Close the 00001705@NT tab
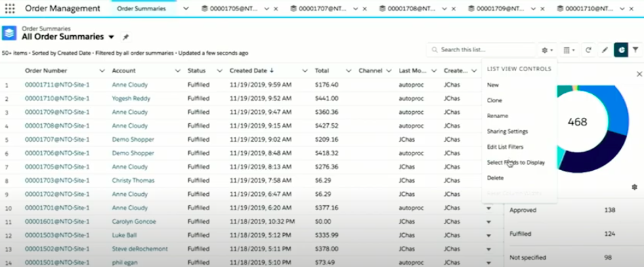 (276, 9)
